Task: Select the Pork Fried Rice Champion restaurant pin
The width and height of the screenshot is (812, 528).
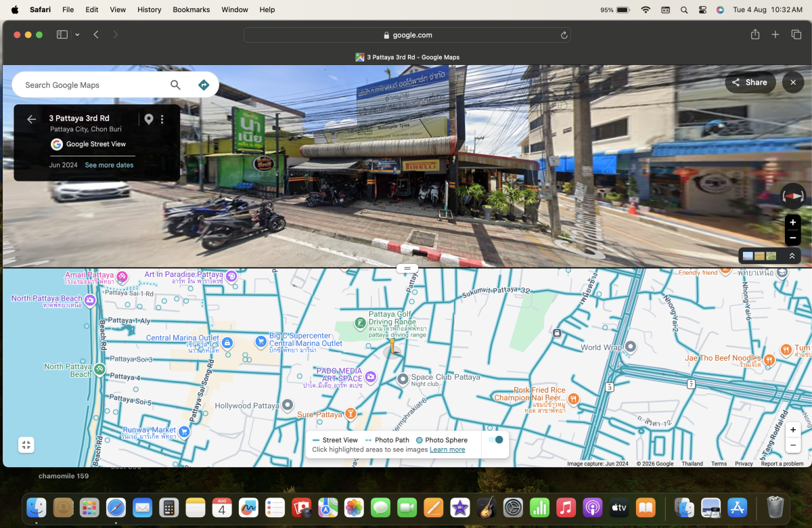Action: coord(574,399)
